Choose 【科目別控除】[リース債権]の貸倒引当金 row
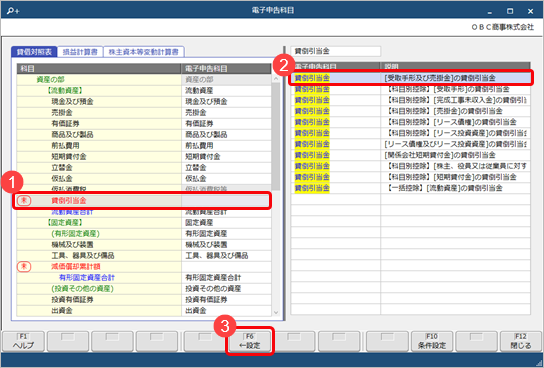Viewport: 544px width, 368px height. 410,122
